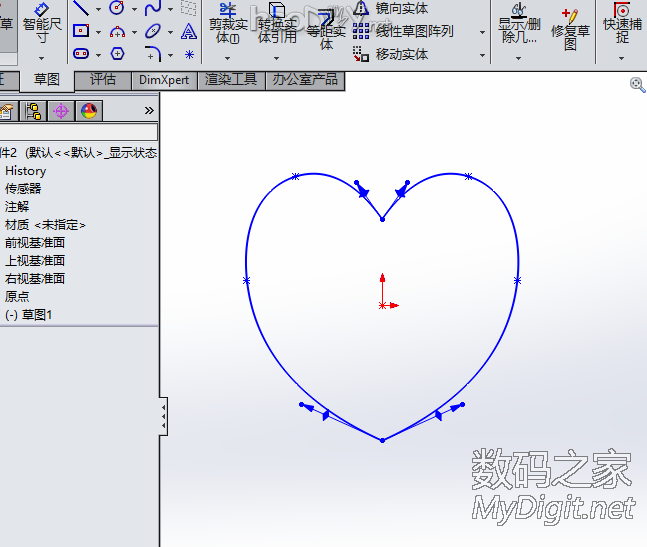The height and width of the screenshot is (547, 647).
Task: Select the Ellipse sketch tool
Action: tap(153, 31)
